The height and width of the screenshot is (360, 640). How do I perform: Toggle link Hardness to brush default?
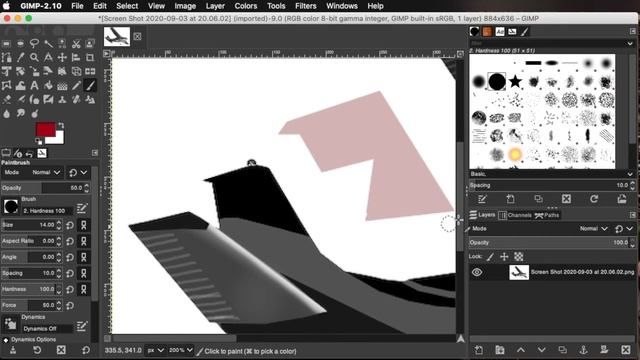click(84, 289)
